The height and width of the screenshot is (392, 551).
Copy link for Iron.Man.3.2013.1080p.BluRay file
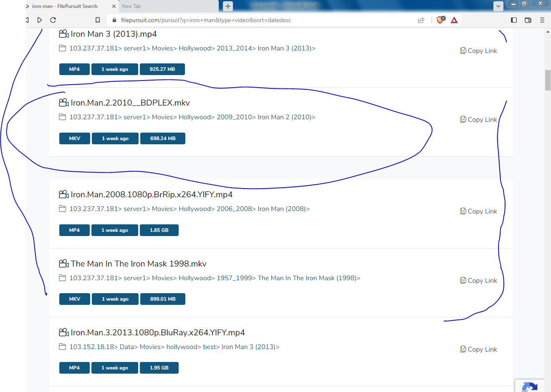click(478, 349)
